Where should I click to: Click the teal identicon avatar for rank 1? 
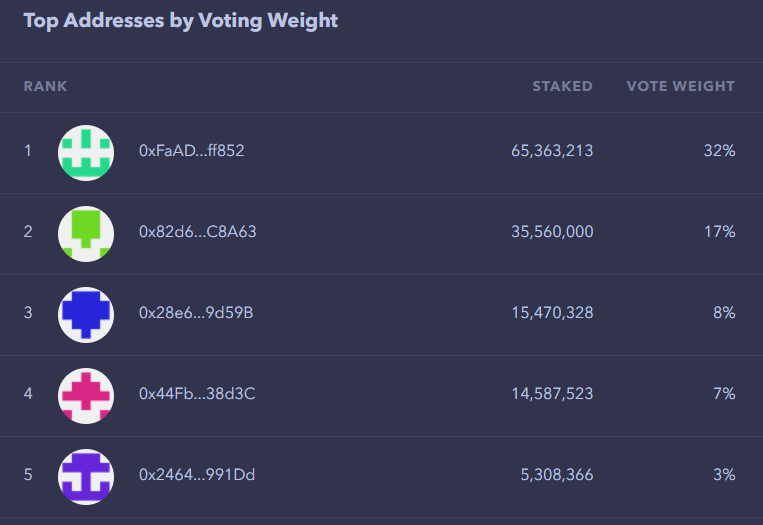coord(86,153)
